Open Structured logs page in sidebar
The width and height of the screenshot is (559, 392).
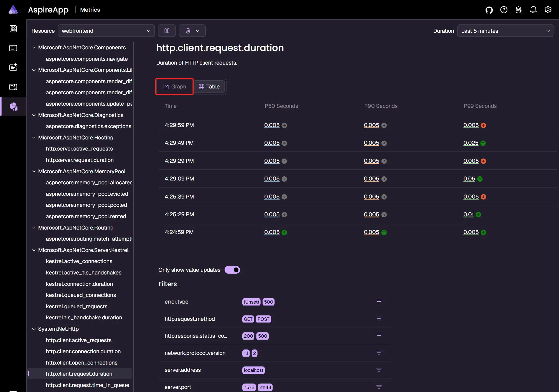click(13, 67)
